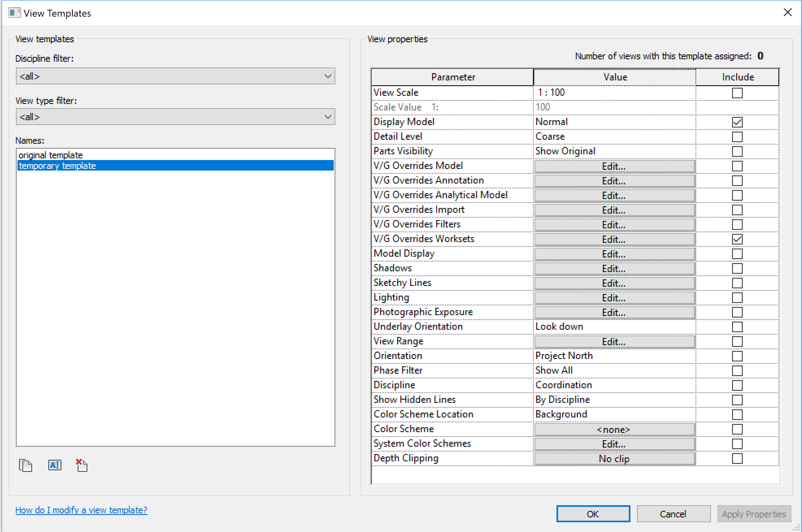Click the Detail Level Coarse value cell
The width and height of the screenshot is (802, 532).
[614, 137]
